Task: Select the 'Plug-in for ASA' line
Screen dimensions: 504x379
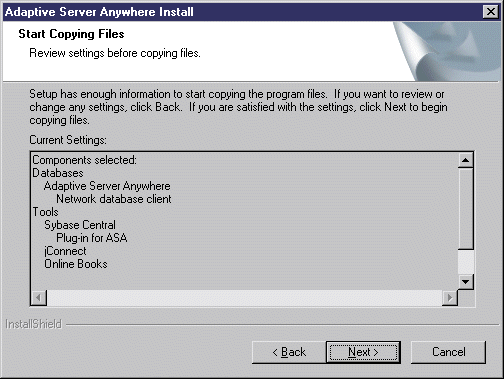Action: 92,238
